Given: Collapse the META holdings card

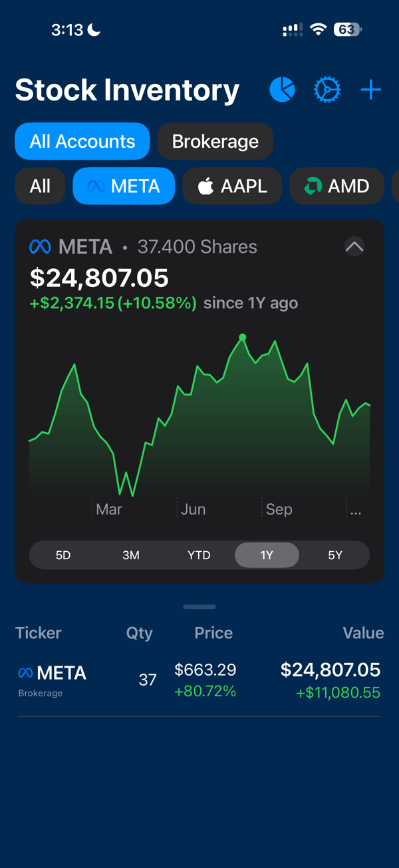Looking at the screenshot, I should point(354,246).
